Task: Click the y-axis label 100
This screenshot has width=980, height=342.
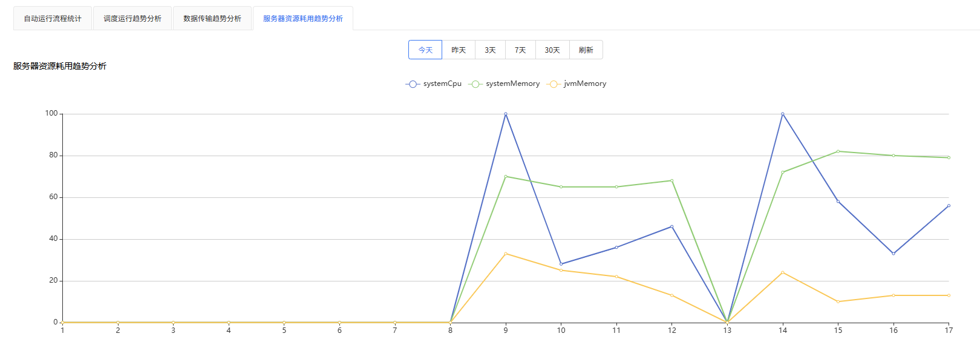Action: pyautogui.click(x=51, y=113)
